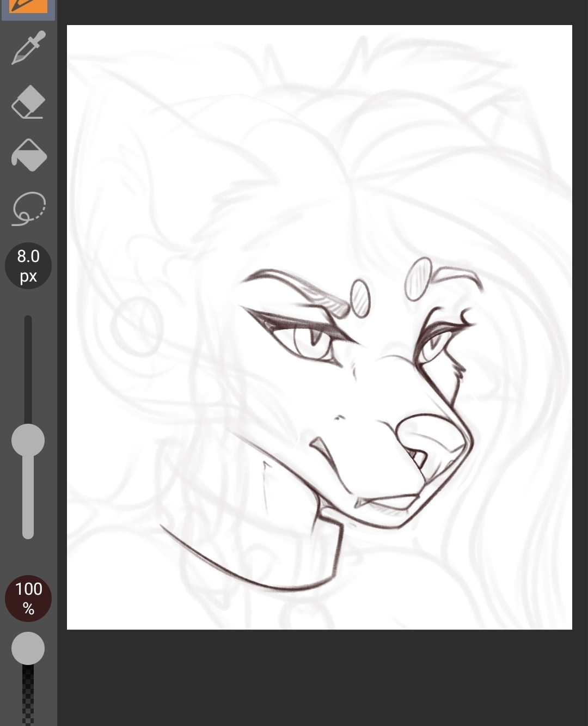
Task: Tap the larger oval forehead marking
Action: (x=418, y=279)
